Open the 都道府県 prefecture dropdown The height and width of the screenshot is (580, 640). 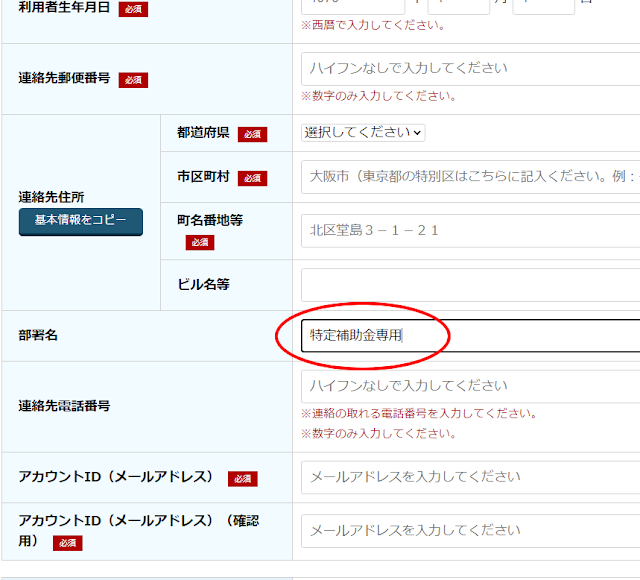click(363, 132)
